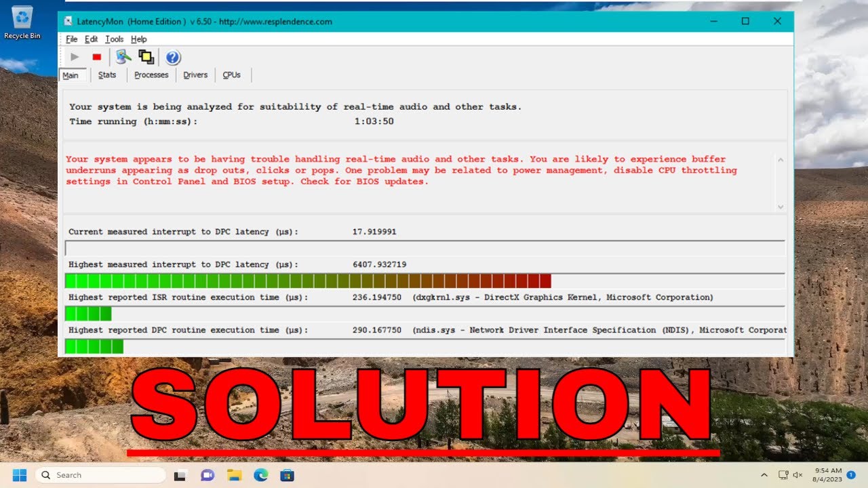Open the Tools menu
Viewport: 868px width, 488px height.
tap(115, 39)
